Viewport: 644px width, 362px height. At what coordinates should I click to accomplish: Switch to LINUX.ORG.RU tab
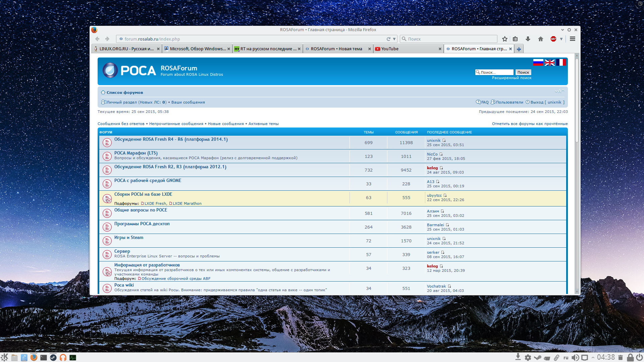(x=126, y=49)
